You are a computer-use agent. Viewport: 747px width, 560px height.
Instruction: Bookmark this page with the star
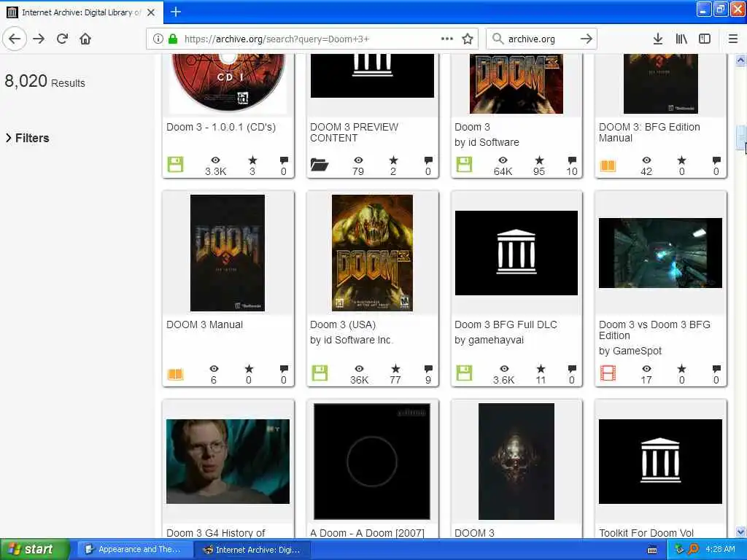coord(468,39)
